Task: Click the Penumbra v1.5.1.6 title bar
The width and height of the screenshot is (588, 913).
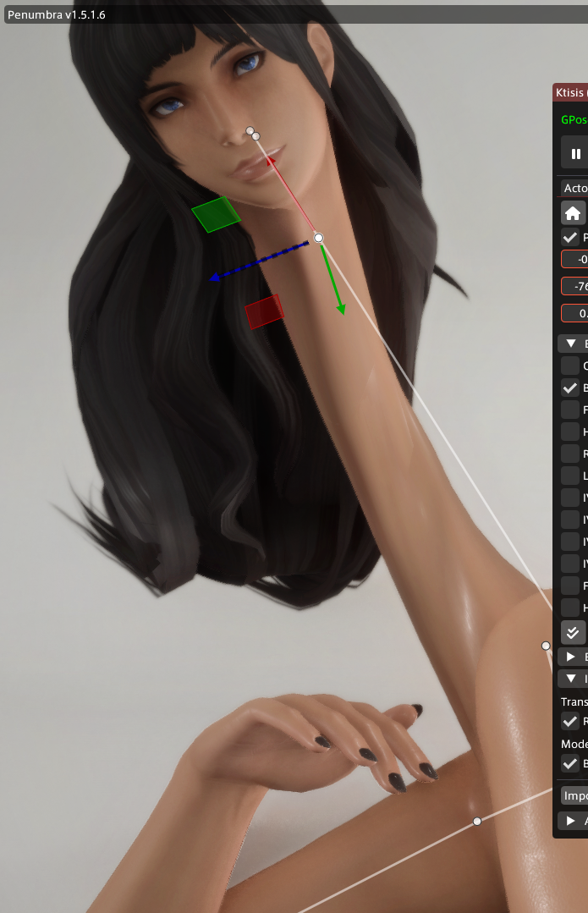Action: tap(296, 14)
